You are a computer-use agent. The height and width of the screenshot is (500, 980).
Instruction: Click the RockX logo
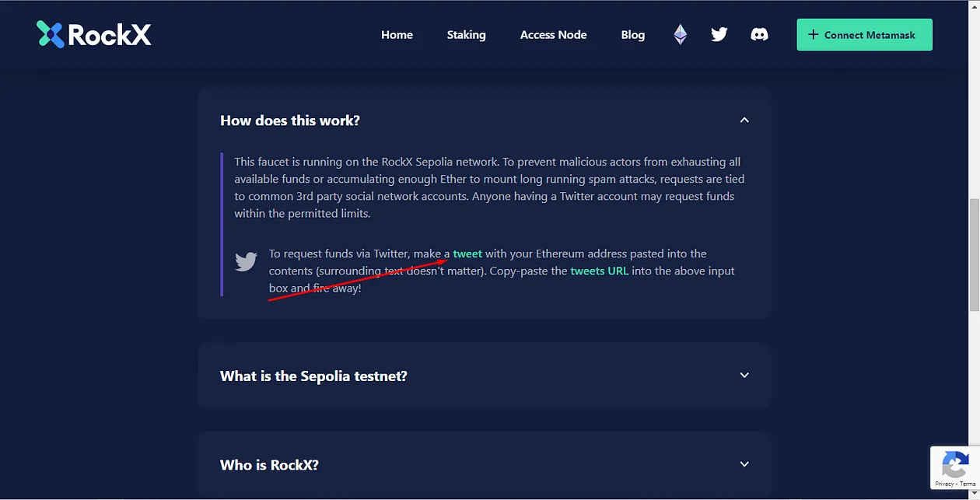click(94, 34)
